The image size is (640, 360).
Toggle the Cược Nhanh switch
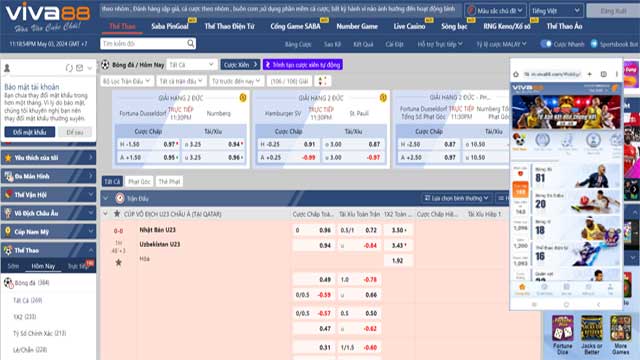[x=546, y=44]
